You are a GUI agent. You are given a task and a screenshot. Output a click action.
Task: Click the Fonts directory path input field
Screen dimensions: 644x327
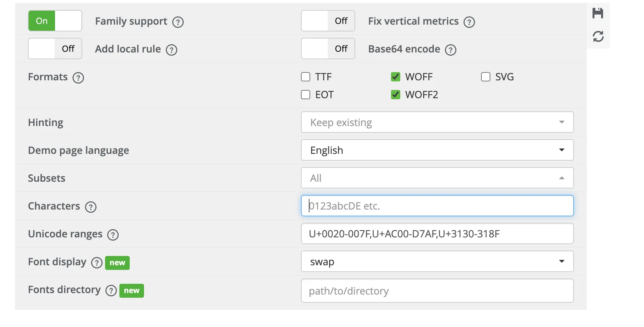tap(437, 291)
